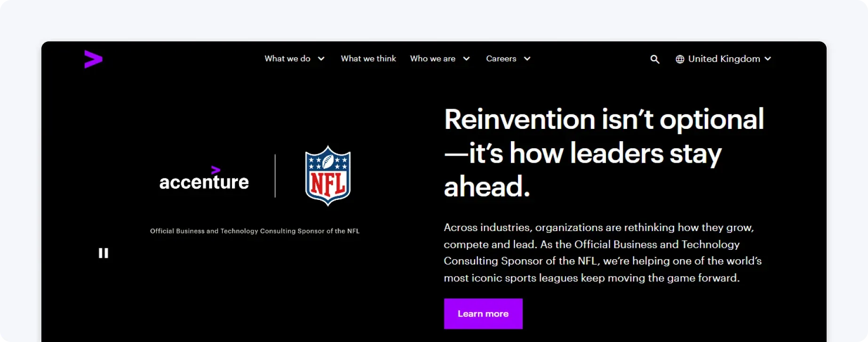This screenshot has width=868, height=342.
Task: Expand the Who we are menu
Action: pos(440,59)
